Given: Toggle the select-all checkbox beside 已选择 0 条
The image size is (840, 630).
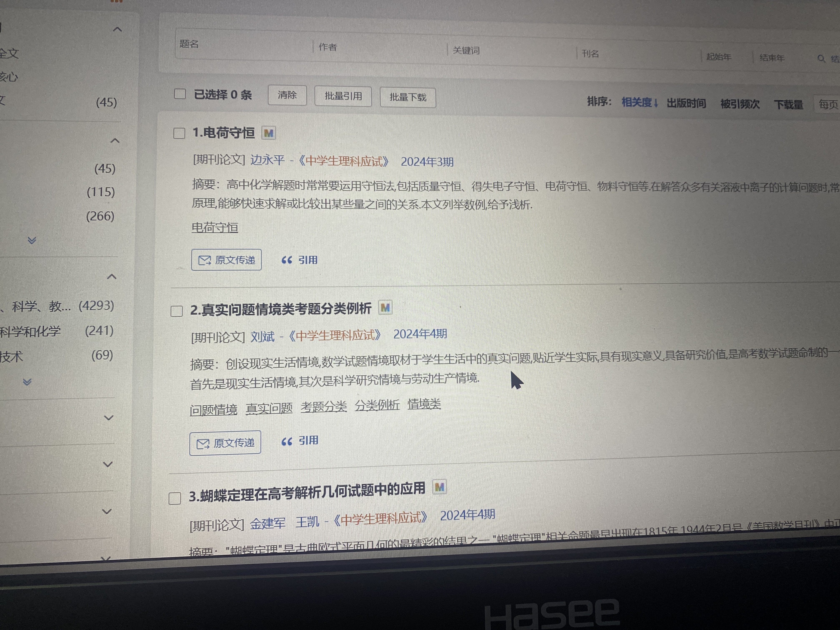Looking at the screenshot, I should point(180,94).
